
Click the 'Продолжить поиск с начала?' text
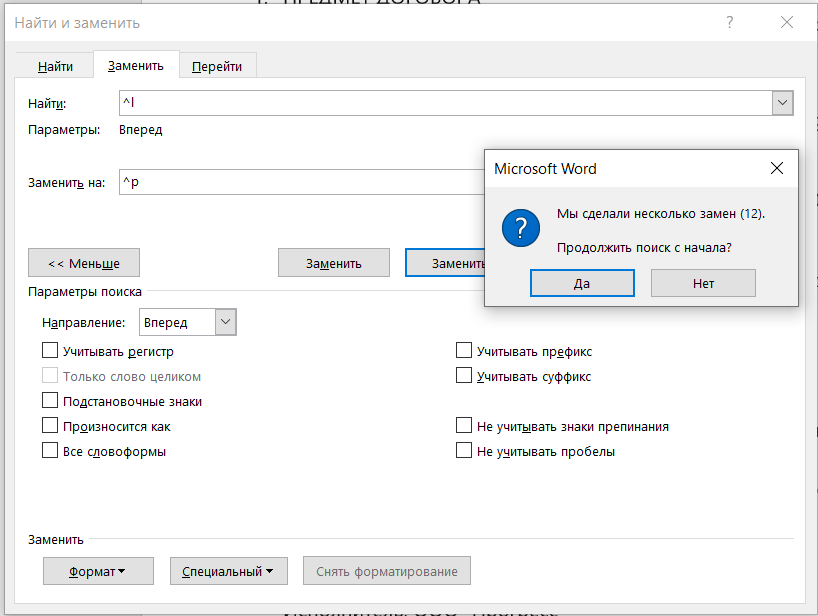[x=644, y=248]
